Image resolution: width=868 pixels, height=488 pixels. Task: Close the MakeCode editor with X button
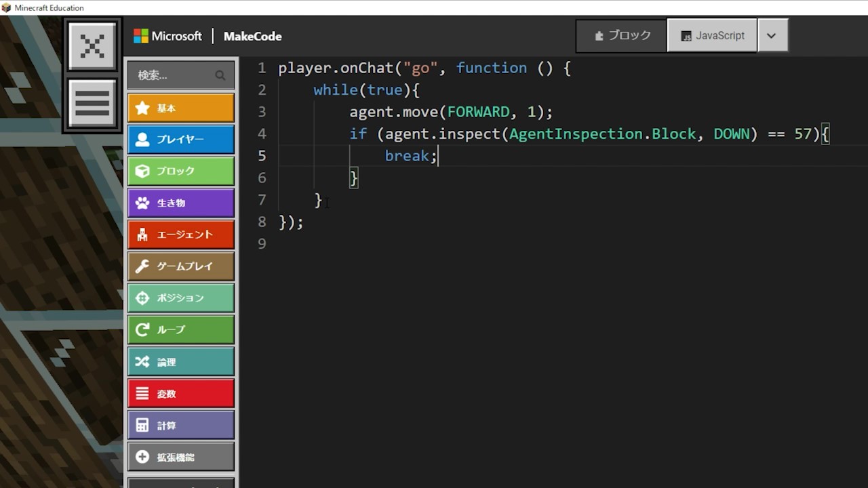(92, 46)
